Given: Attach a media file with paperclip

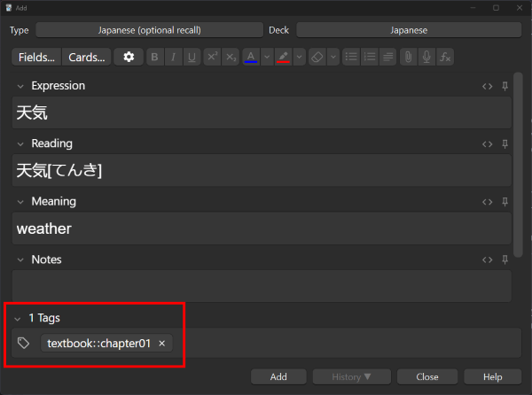Looking at the screenshot, I should pyautogui.click(x=408, y=57).
